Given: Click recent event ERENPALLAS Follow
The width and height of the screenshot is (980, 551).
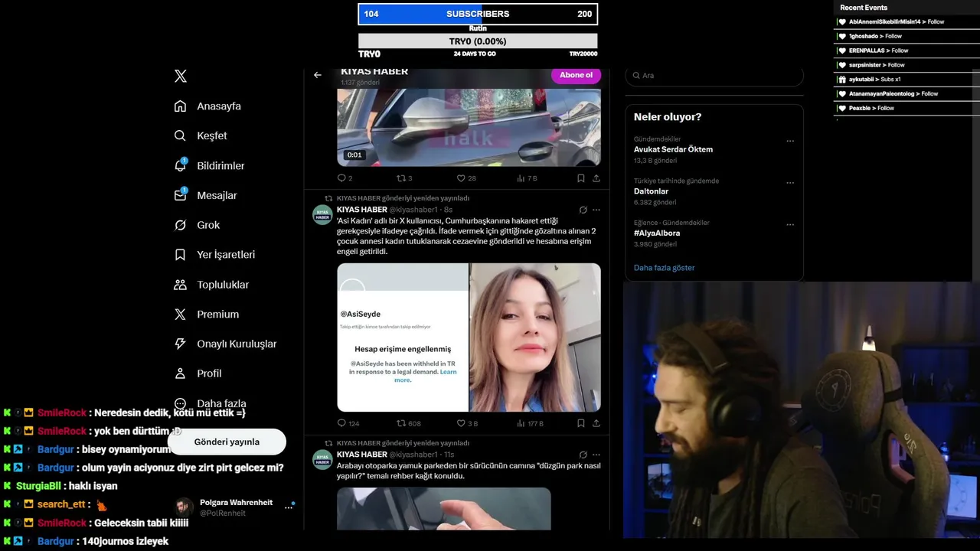Looking at the screenshot, I should 873,51.
